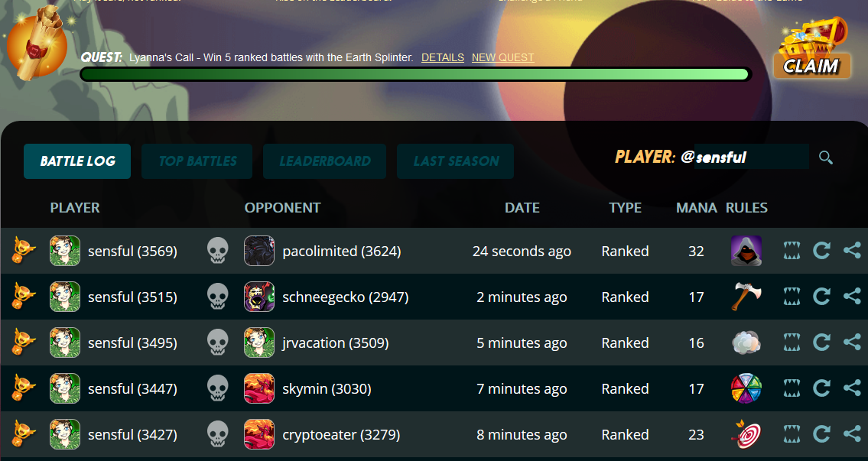Click the axe ruleset icon
Screen dimensions: 868x461
(746, 297)
